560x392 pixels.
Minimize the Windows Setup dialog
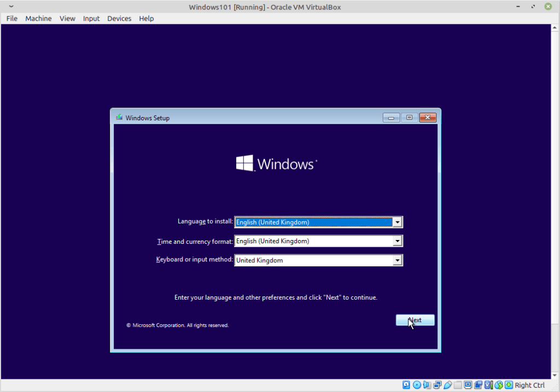391,118
